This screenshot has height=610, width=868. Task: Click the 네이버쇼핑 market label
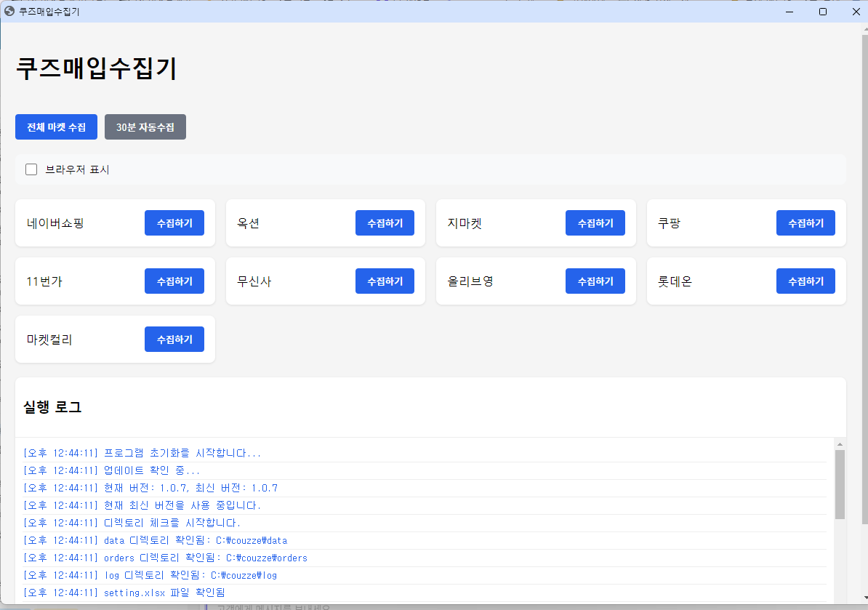[x=55, y=223]
